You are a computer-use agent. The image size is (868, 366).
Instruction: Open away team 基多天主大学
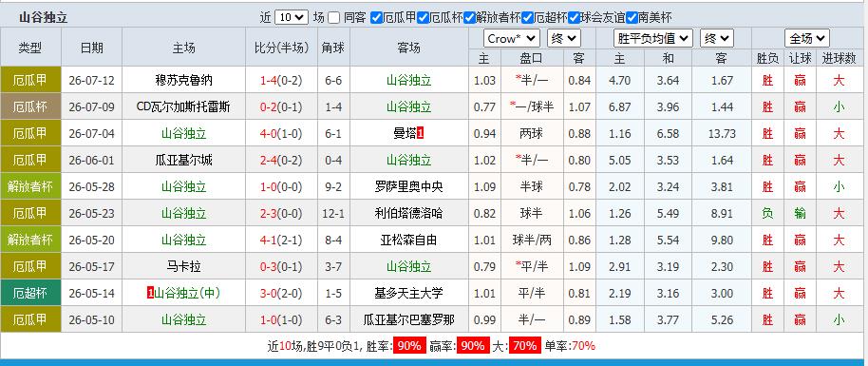coord(409,293)
